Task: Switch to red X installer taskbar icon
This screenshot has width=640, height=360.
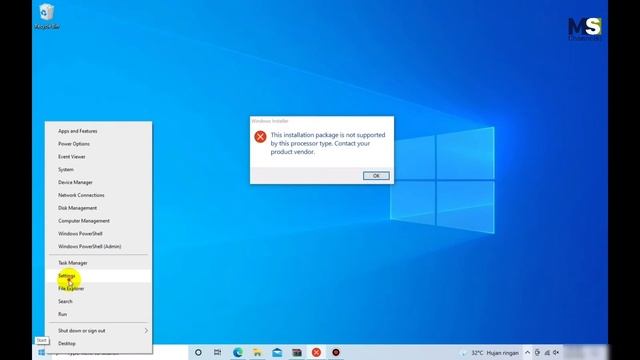Action: 316,352
